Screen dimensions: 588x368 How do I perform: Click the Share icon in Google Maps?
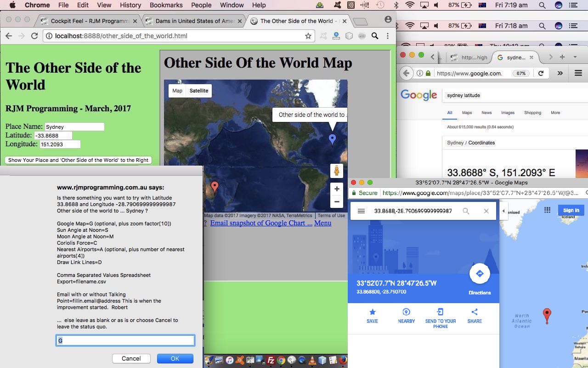click(475, 312)
